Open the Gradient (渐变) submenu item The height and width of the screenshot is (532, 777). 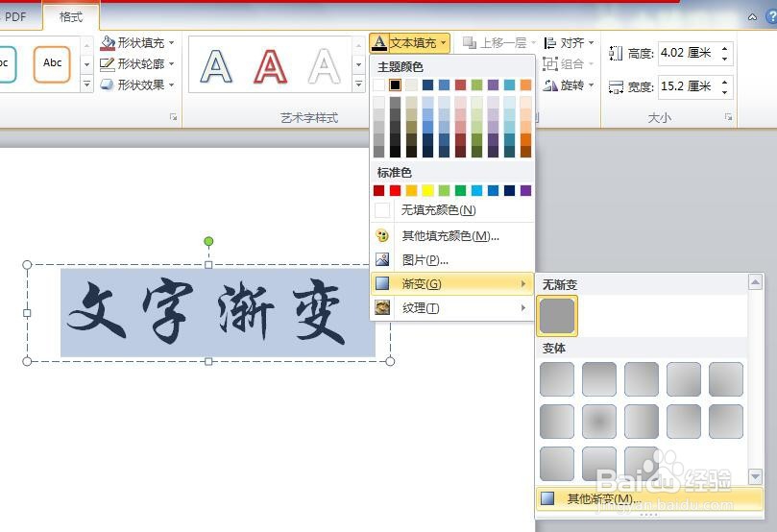click(x=452, y=284)
